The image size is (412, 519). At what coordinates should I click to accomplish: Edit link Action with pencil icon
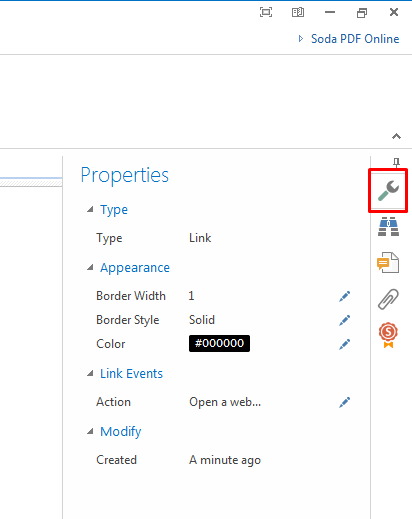click(344, 402)
